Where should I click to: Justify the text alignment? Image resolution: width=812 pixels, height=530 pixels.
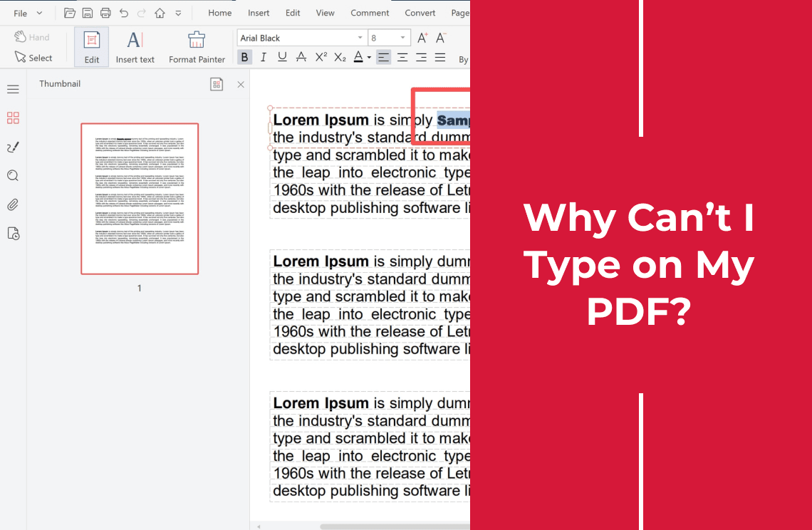pyautogui.click(x=440, y=57)
